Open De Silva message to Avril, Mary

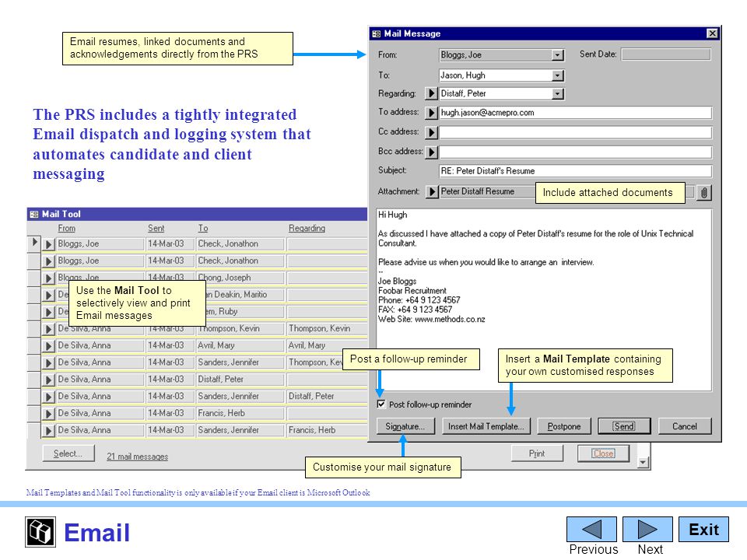[x=48, y=345]
